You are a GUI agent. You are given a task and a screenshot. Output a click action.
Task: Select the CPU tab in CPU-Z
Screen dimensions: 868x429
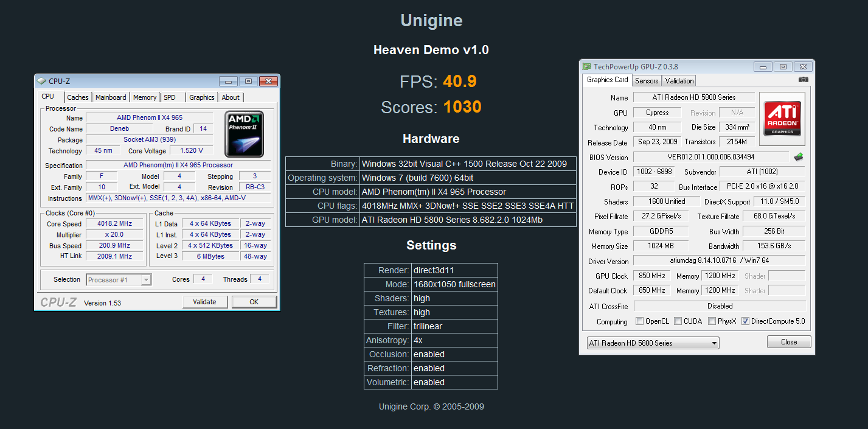[x=48, y=97]
